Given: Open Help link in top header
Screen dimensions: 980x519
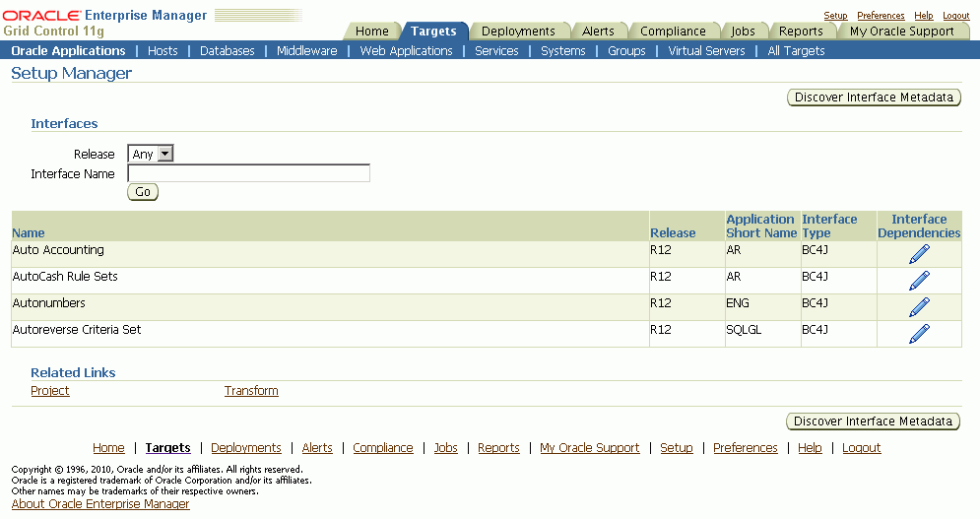Looking at the screenshot, I should coord(923,16).
